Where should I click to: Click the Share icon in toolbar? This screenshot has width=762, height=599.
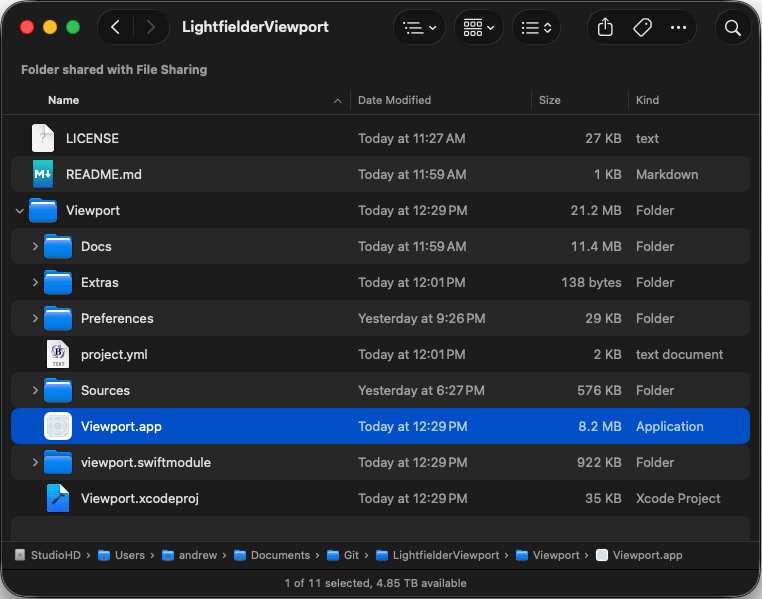[605, 28]
